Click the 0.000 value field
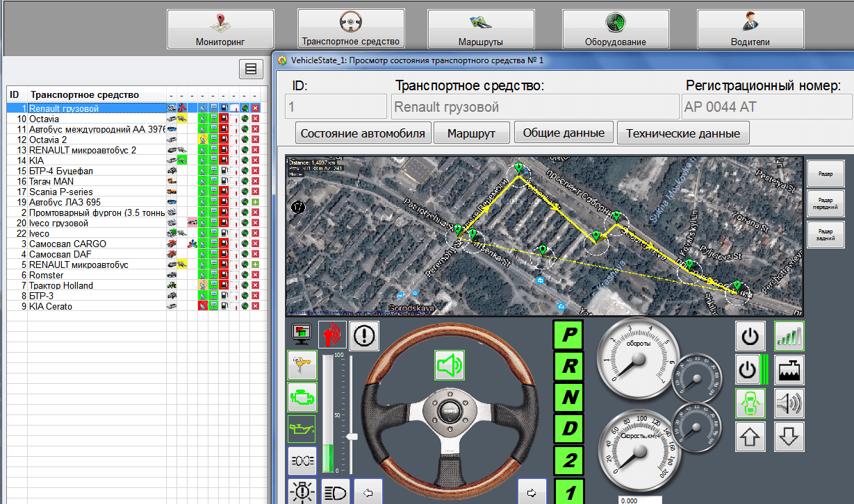 [x=639, y=500]
